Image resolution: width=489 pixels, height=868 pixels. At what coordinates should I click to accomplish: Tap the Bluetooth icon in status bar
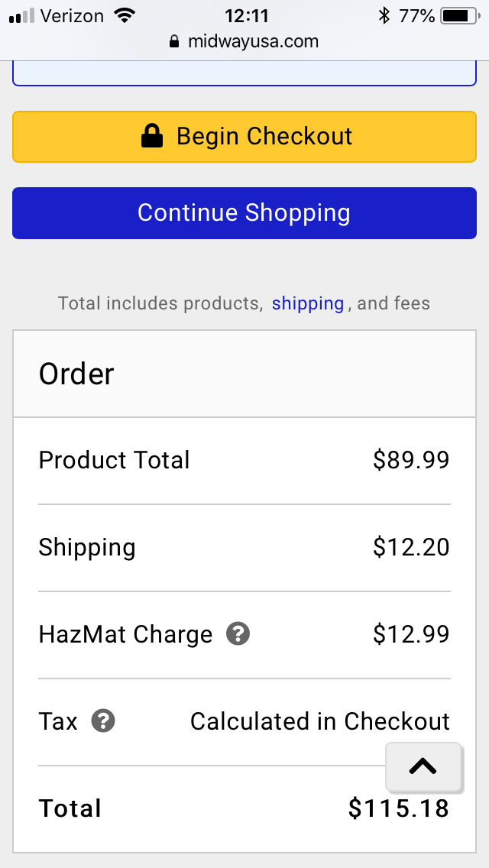(x=384, y=16)
